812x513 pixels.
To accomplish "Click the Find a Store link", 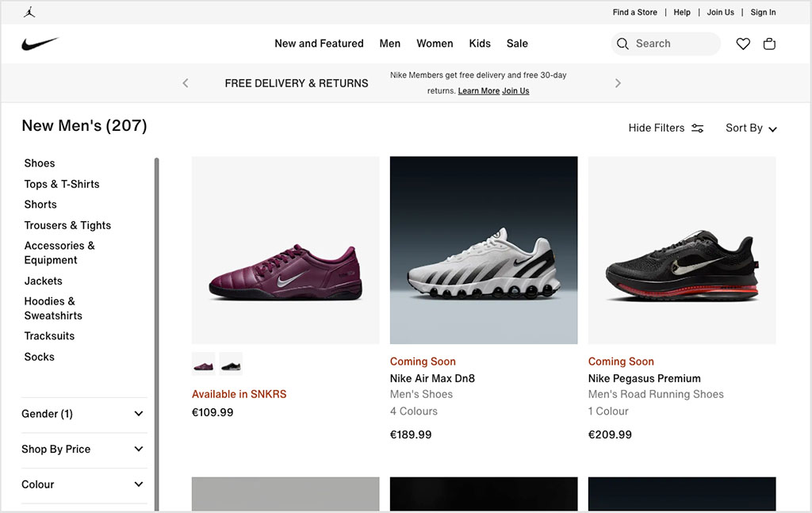I will [x=634, y=12].
